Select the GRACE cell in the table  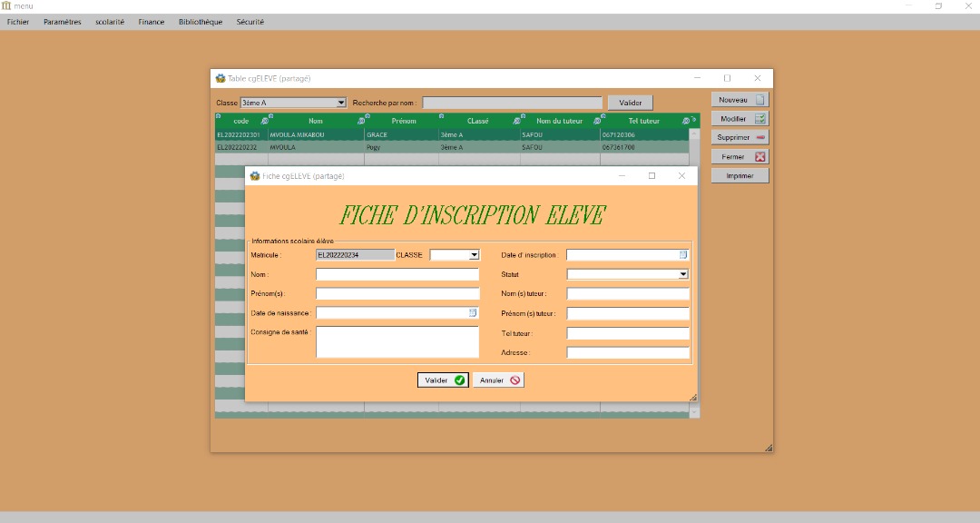click(401, 134)
